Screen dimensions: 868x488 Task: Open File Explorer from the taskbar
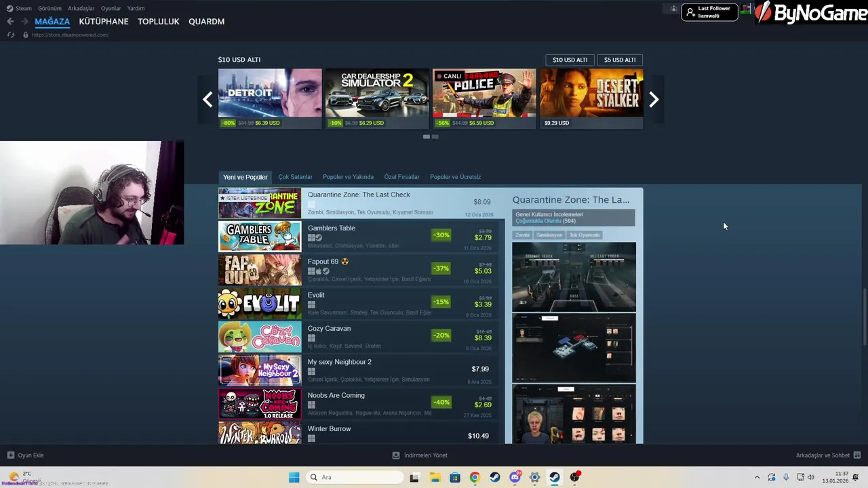coord(435,477)
